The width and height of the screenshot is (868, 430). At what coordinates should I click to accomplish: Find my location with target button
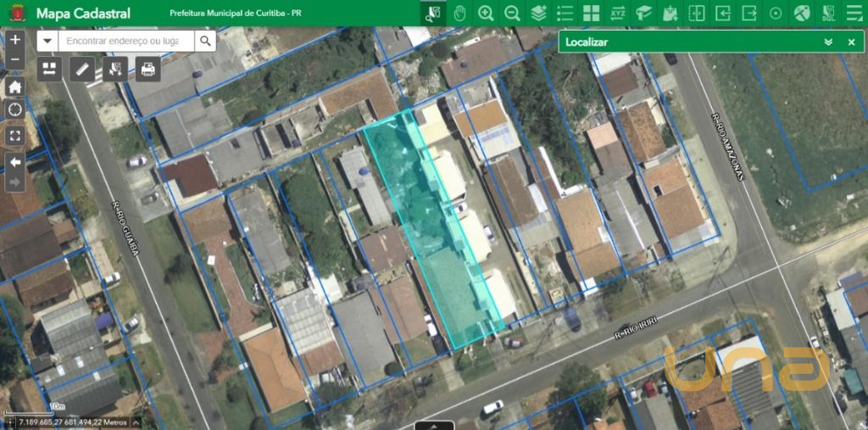point(15,109)
